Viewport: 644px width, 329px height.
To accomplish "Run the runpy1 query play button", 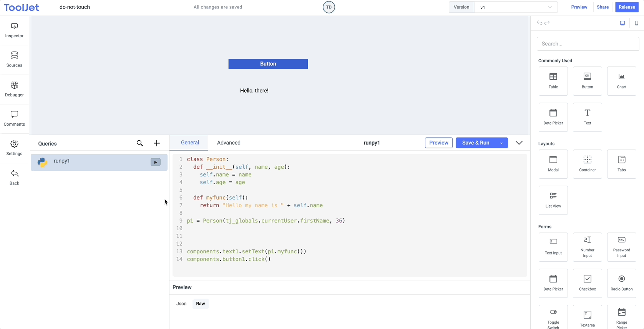I will (x=155, y=162).
